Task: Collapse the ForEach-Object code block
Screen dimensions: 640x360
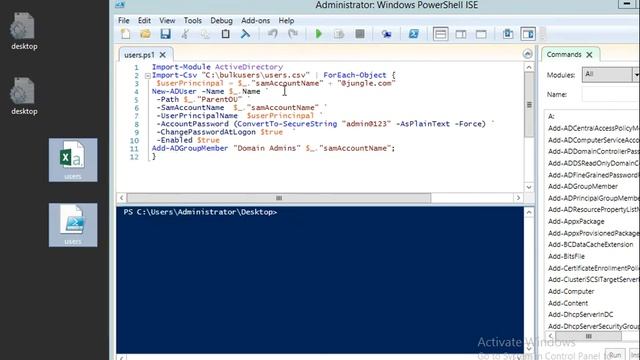Action: (x=147, y=76)
